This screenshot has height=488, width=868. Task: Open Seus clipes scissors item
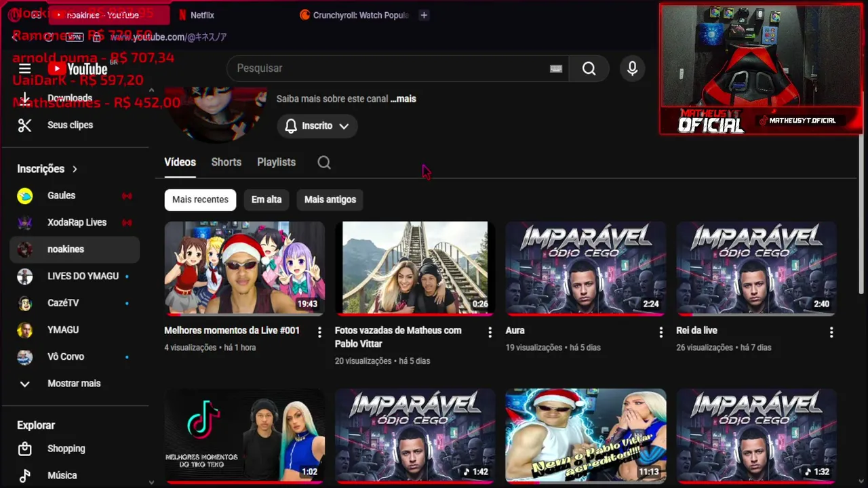[x=75, y=125]
